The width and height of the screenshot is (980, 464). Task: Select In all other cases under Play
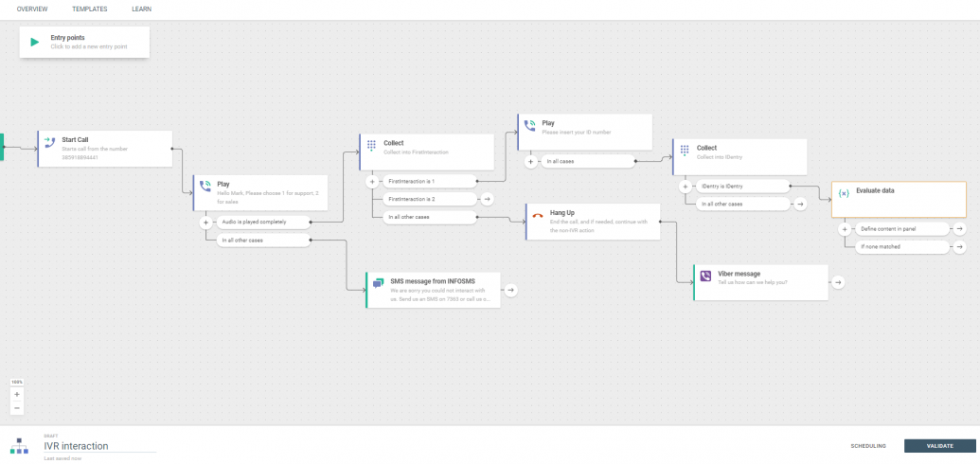(263, 241)
